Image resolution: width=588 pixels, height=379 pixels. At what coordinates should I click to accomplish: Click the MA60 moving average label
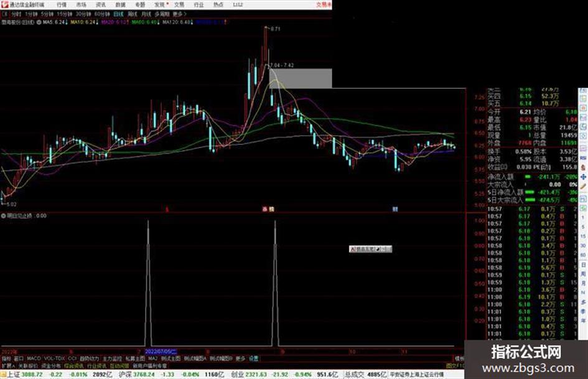[146, 22]
